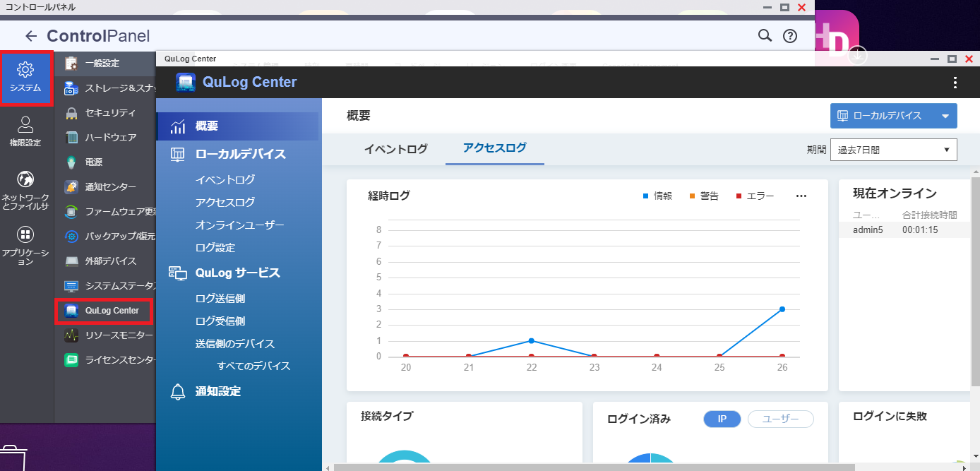Open 通知設定 in sidebar
Image resolution: width=980 pixels, height=471 pixels.
218,391
